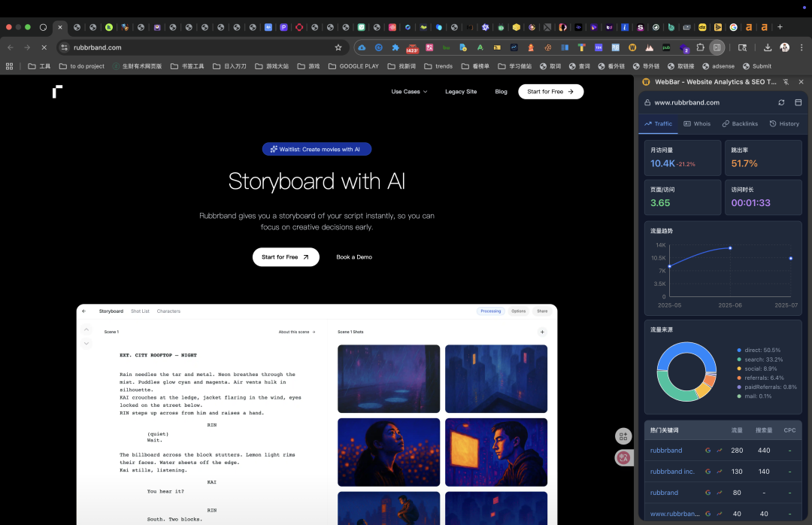Open the 'GOOGLE PLAY' bookmark folder
Image resolution: width=812 pixels, height=525 pixels.
coord(353,66)
